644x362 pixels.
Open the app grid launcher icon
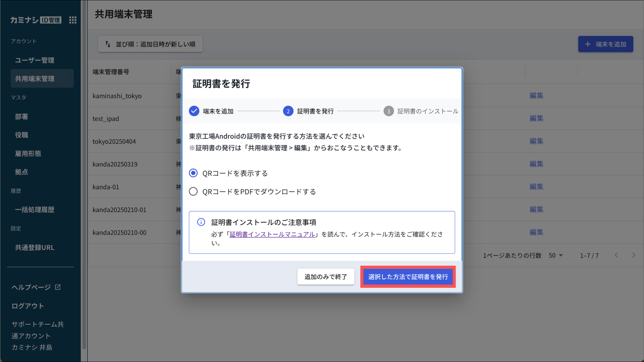73,20
